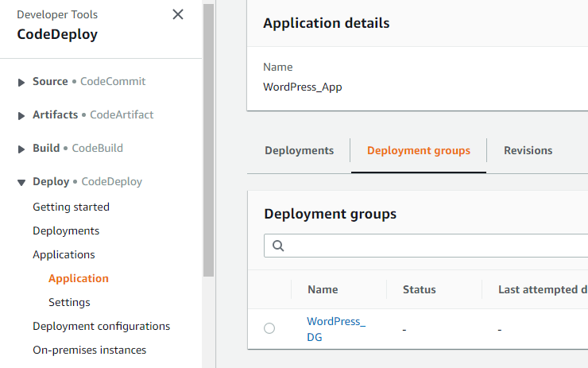Open Deployment configurations page
This screenshot has height=368, width=588.
tap(101, 326)
